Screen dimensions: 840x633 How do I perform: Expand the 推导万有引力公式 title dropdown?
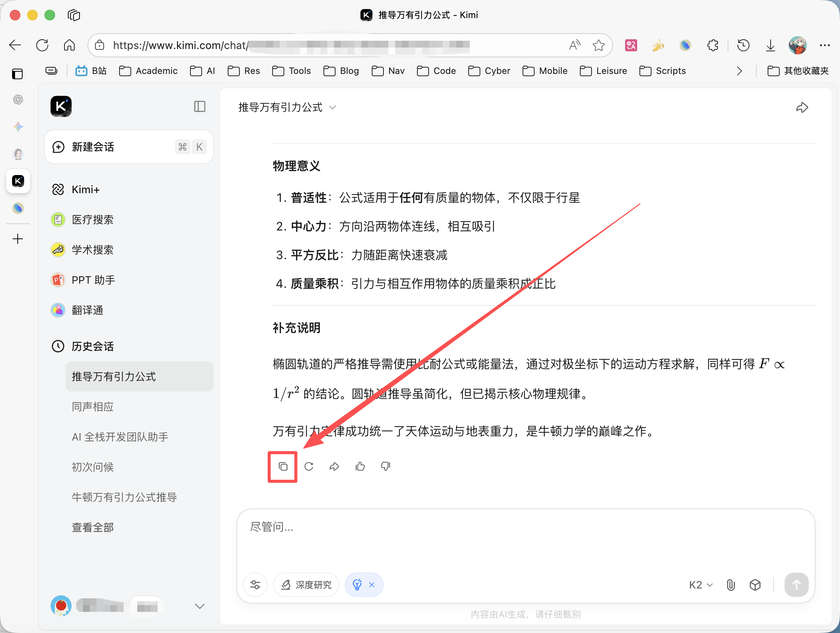(332, 108)
